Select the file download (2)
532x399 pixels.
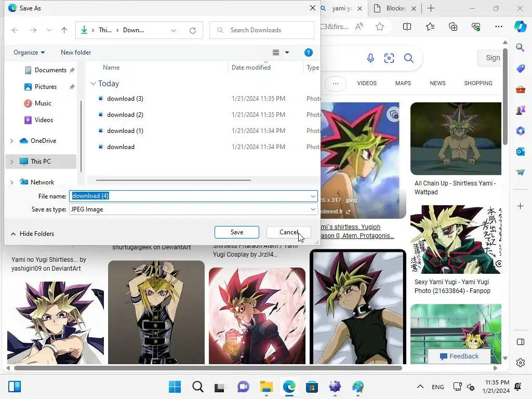(125, 115)
